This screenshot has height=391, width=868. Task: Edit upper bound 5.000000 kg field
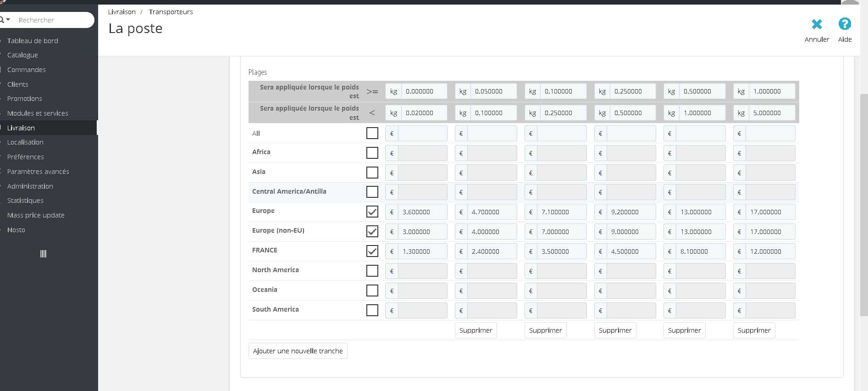click(x=772, y=113)
